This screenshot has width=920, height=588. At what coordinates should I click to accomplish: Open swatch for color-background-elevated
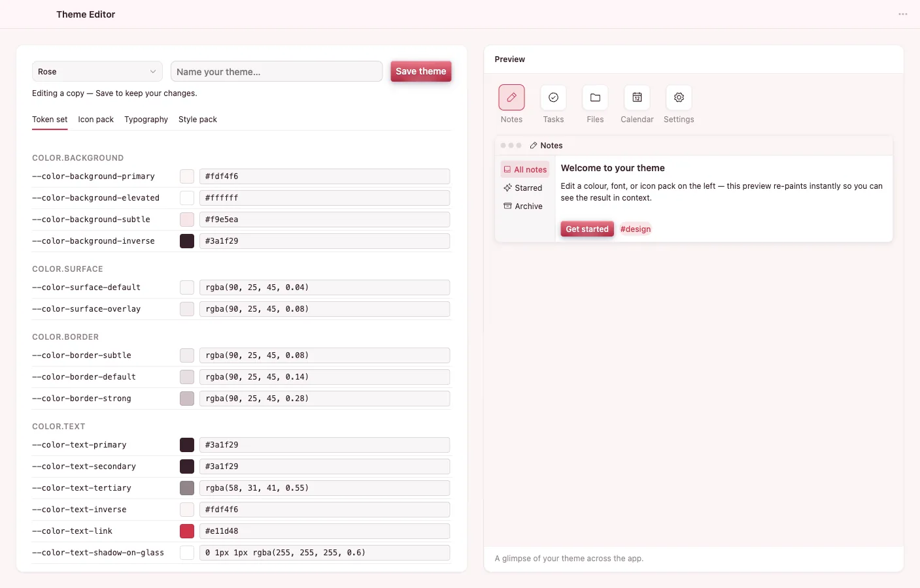pos(187,198)
